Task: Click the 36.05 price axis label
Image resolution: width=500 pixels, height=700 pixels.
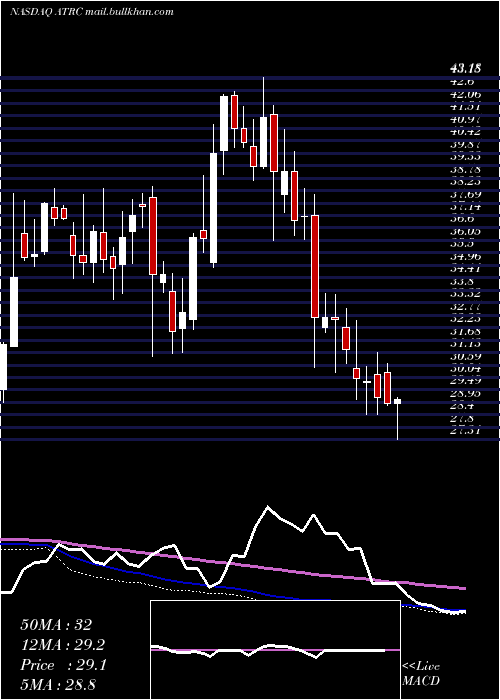Action: (465, 232)
